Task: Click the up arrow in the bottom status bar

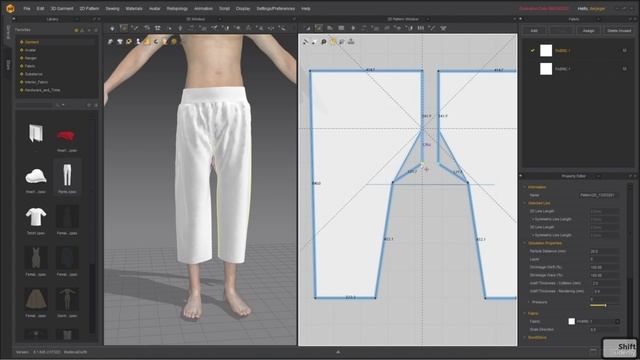Action: point(338,352)
